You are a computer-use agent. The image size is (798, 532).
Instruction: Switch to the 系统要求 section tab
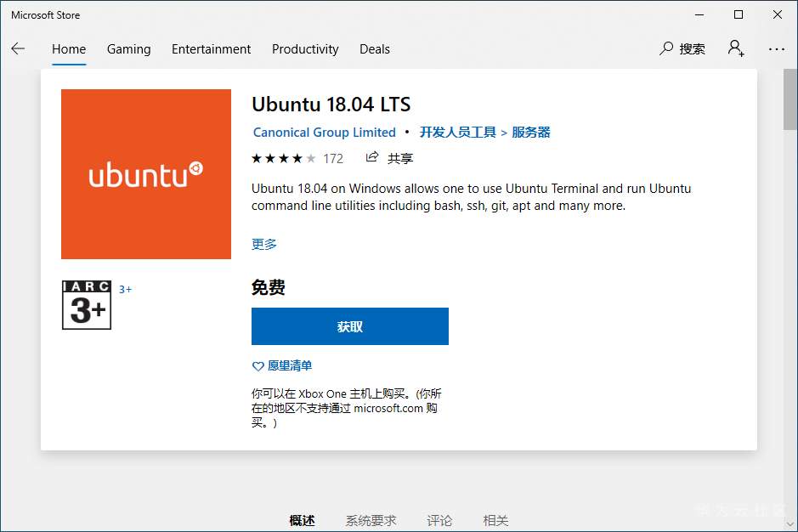(x=371, y=520)
